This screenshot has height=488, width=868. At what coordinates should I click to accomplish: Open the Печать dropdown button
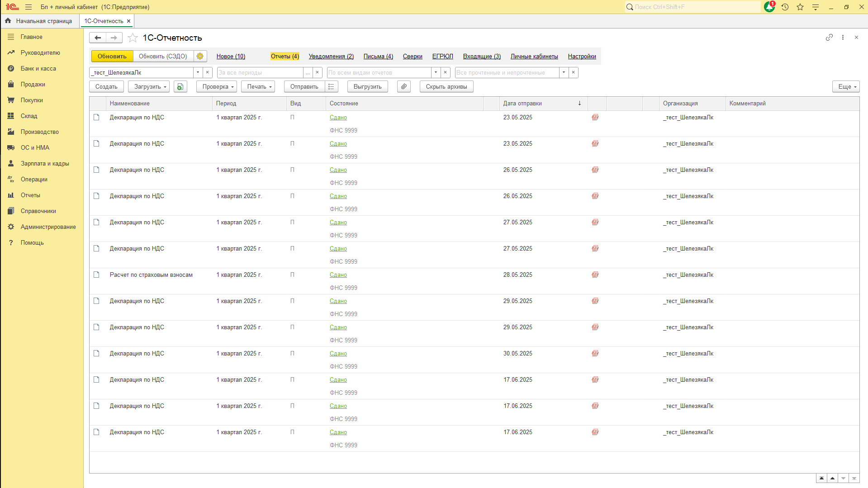point(258,86)
